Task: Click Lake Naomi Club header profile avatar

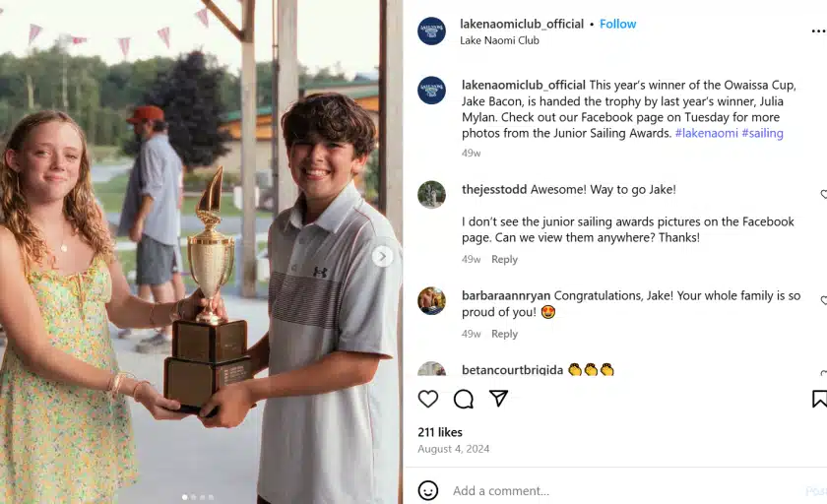Action: tap(431, 31)
